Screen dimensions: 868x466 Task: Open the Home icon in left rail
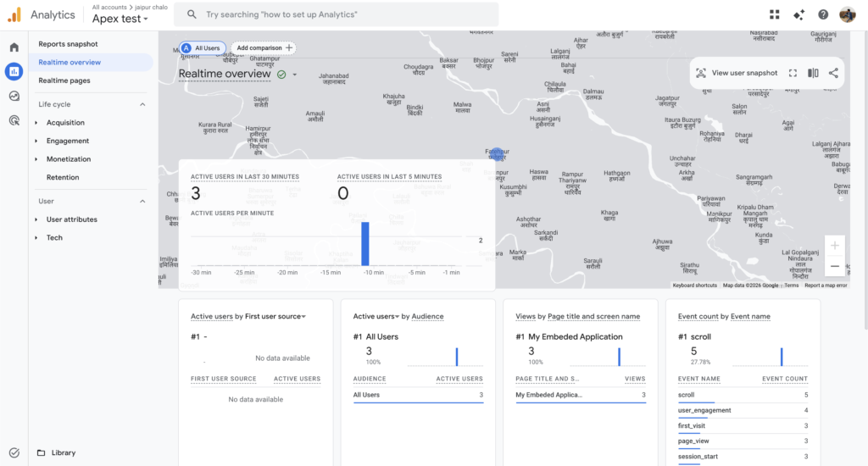click(14, 47)
